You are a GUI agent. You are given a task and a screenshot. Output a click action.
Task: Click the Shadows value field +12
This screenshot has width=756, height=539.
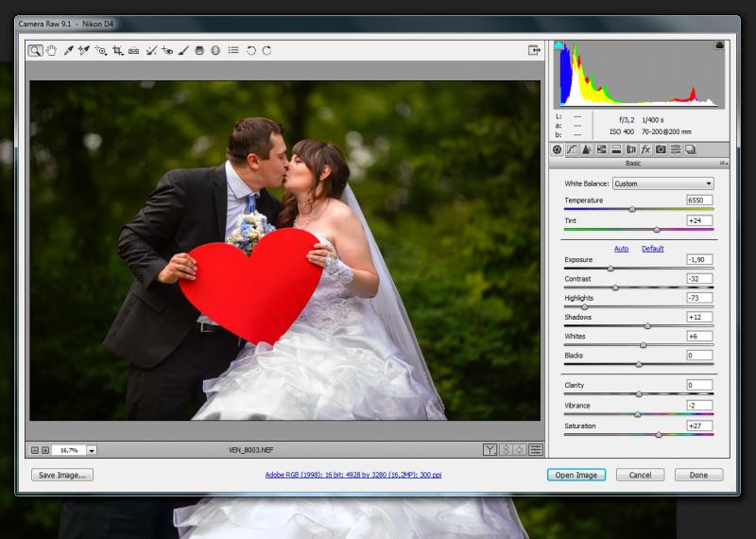pyautogui.click(x=699, y=317)
